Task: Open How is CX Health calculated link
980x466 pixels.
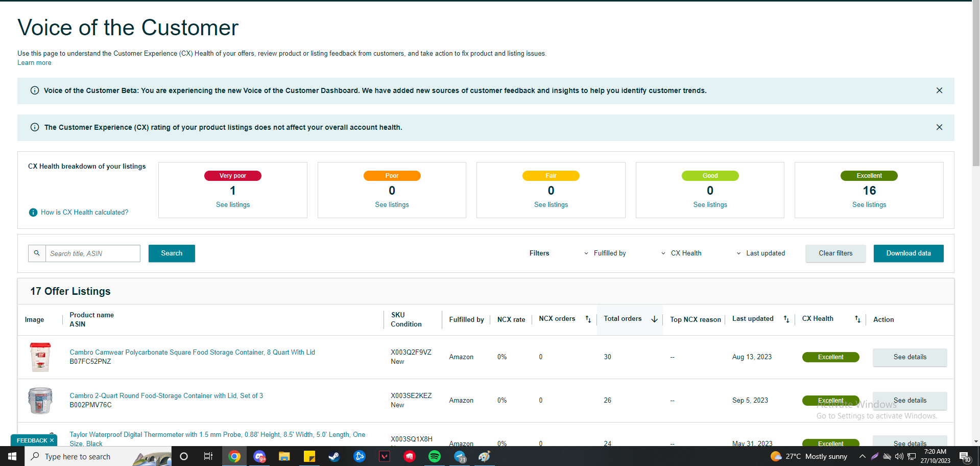Action: pos(85,213)
